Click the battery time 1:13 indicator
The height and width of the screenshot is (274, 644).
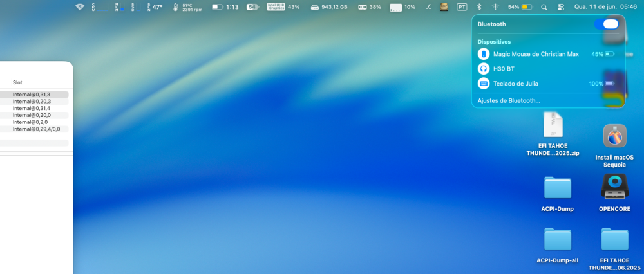point(225,7)
